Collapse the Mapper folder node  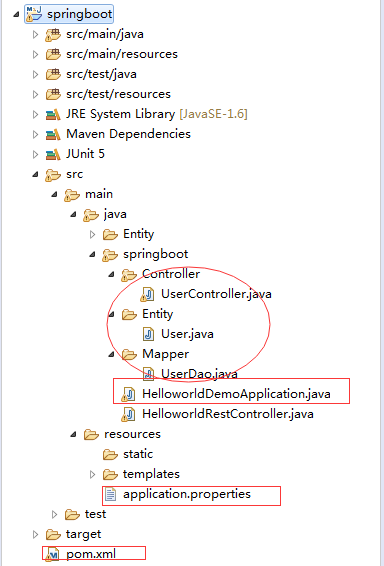tap(112, 355)
